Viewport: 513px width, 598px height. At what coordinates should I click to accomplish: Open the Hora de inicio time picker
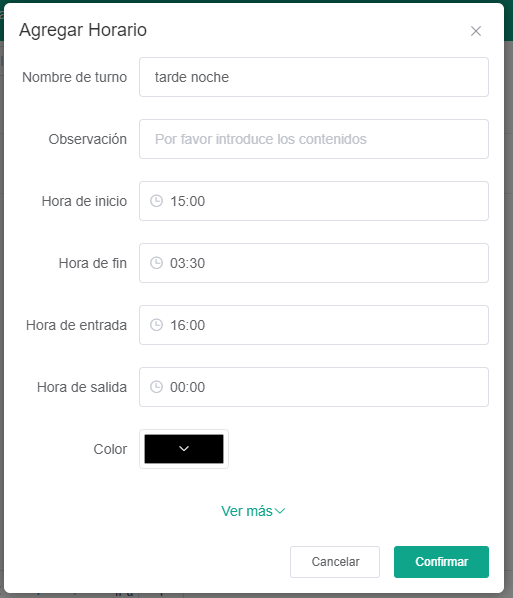pyautogui.click(x=314, y=201)
